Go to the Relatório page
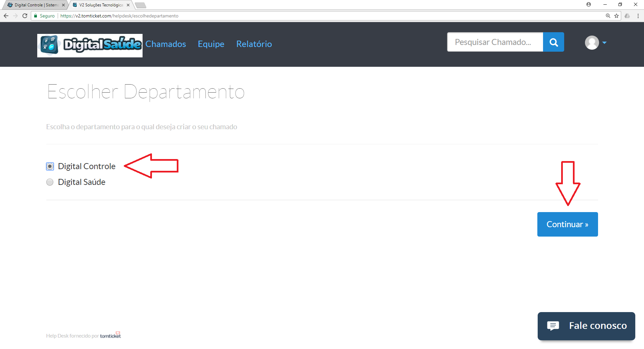This screenshot has width=644, height=349. pos(254,44)
